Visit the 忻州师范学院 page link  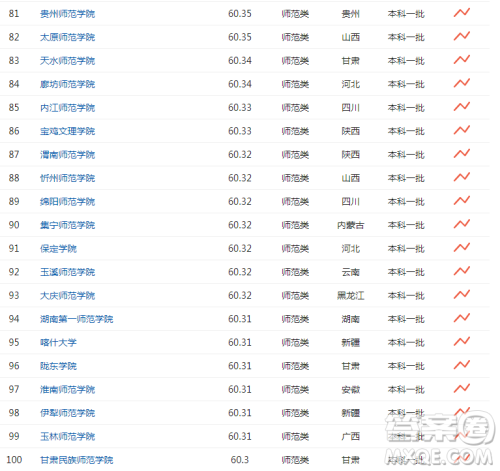point(67,178)
